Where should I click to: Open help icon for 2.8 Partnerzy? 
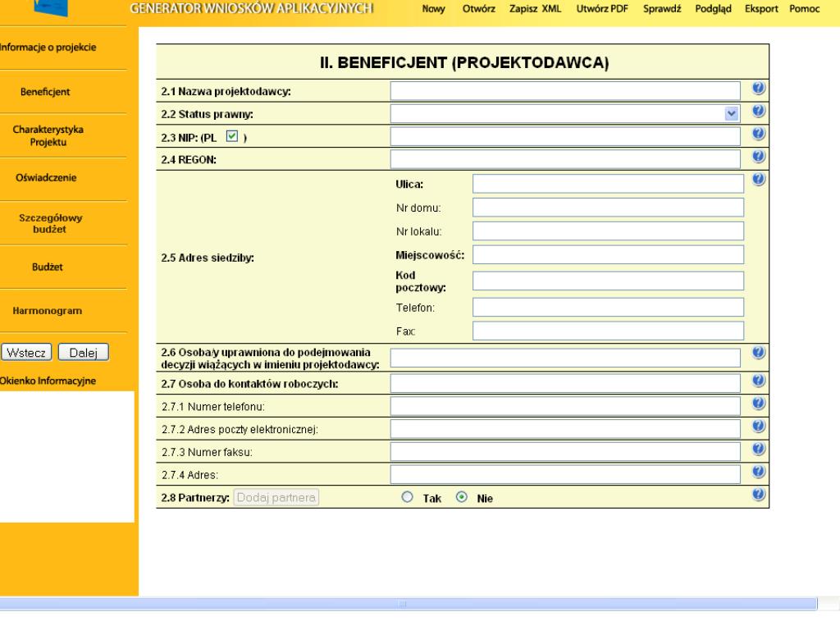tap(758, 495)
